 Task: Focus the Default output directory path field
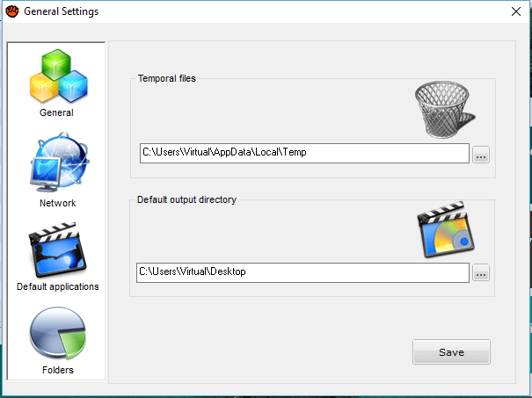pos(302,272)
